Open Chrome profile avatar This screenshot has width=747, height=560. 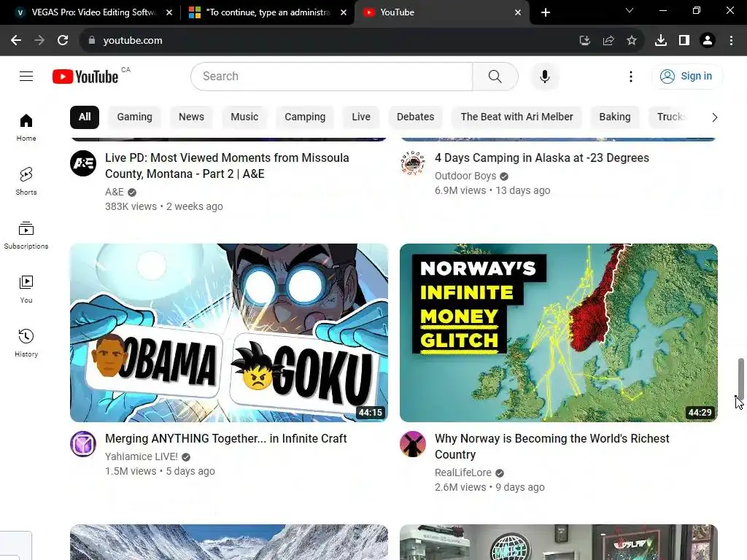(x=708, y=41)
